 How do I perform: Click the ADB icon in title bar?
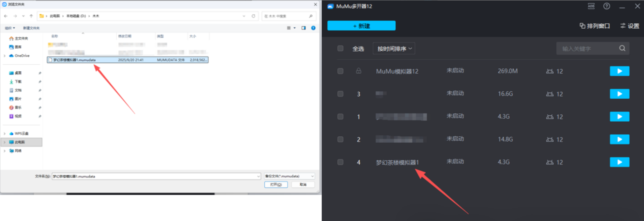click(x=591, y=6)
